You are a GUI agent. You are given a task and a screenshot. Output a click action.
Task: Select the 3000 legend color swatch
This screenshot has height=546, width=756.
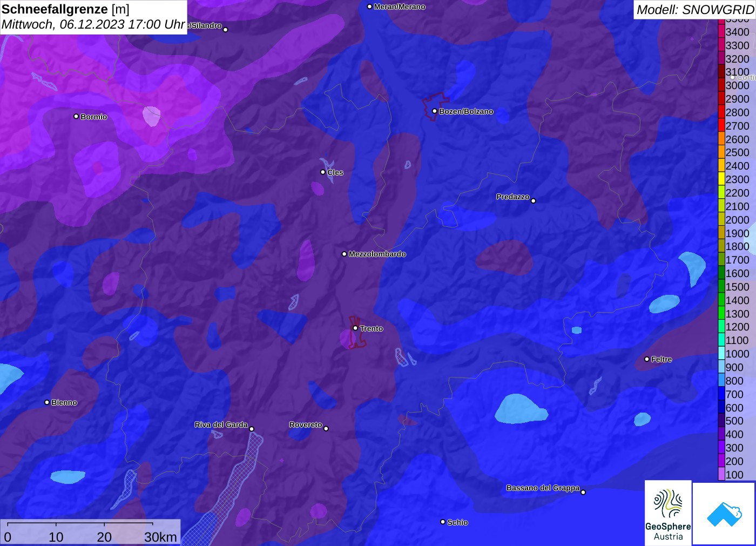pyautogui.click(x=721, y=85)
